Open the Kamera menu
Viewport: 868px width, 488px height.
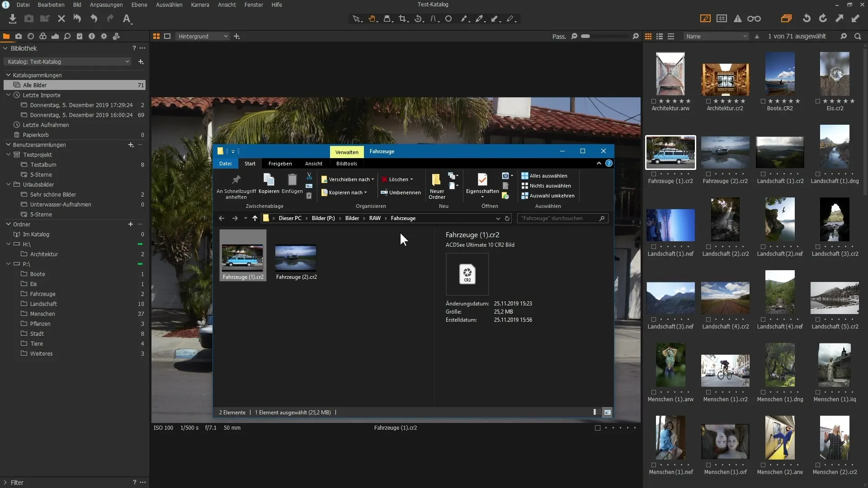(200, 5)
